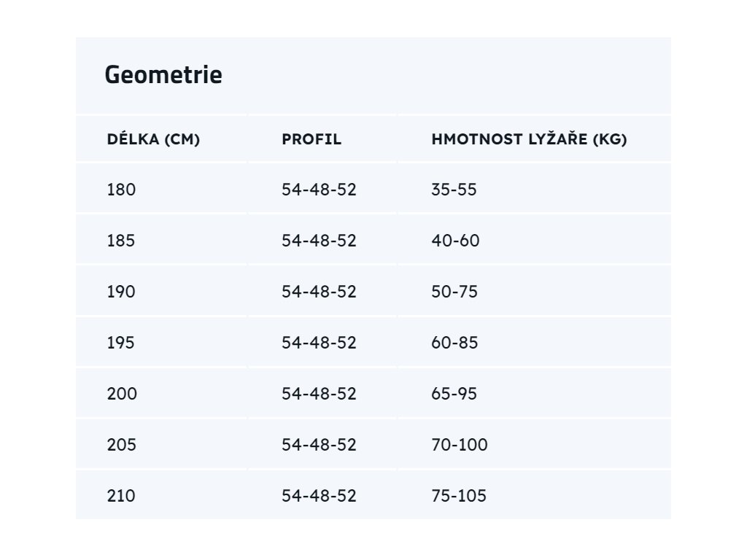Click weight range 70-100
Viewport: 747px width, 560px height.
click(x=460, y=445)
